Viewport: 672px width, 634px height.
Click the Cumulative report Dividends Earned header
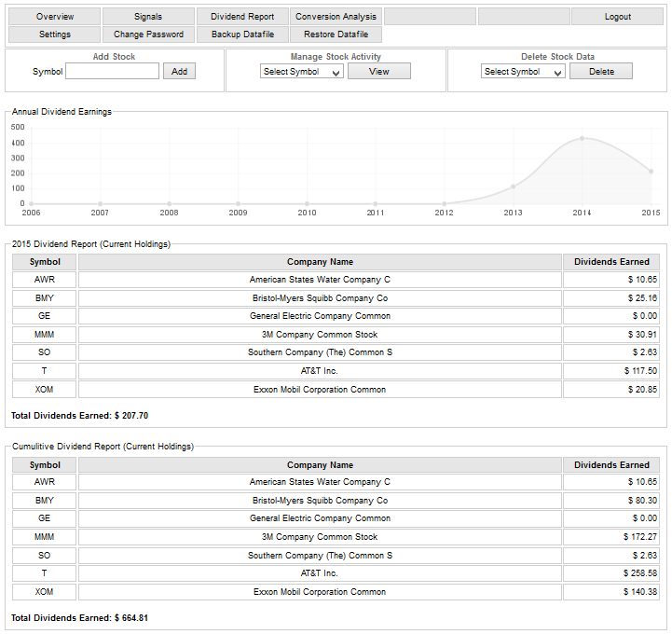[x=611, y=464]
